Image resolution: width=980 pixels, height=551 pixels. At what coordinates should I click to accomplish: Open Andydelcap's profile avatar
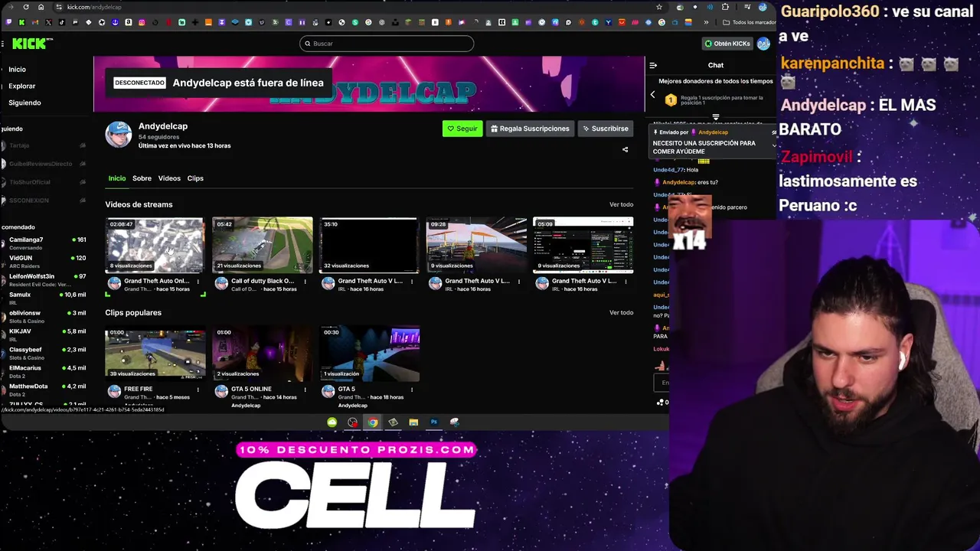coord(119,135)
